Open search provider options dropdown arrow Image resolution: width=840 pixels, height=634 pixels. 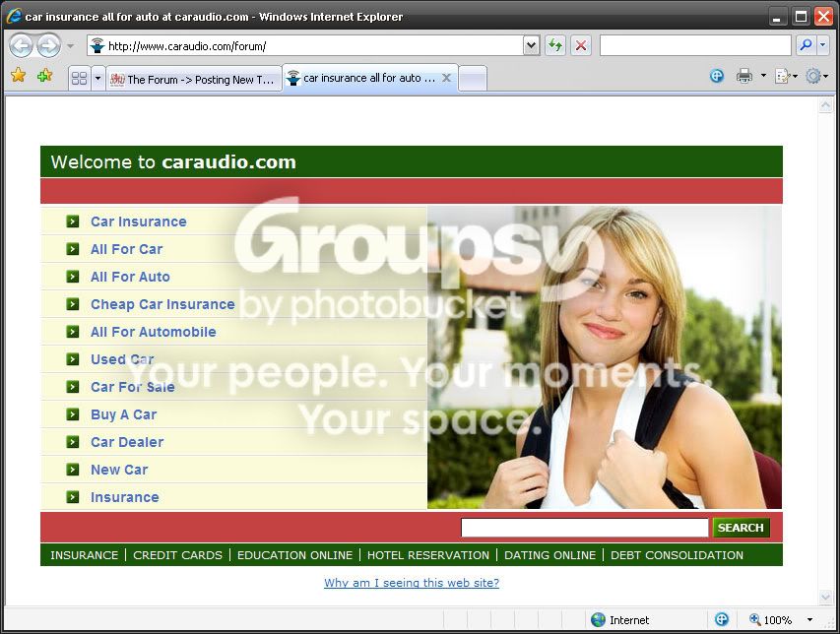pyautogui.click(x=823, y=45)
